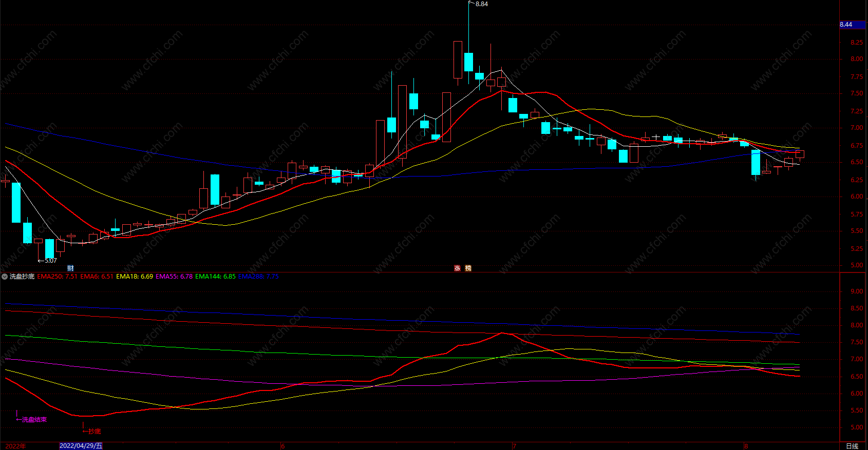Select the EMA144: 6.85 legend label

215,277
